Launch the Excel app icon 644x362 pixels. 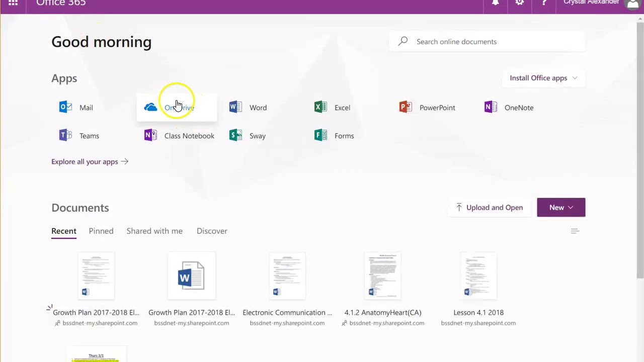[320, 107]
